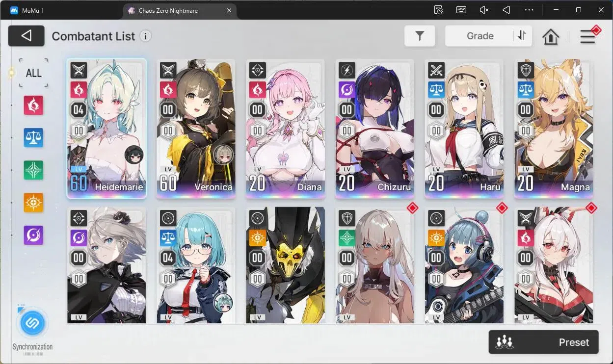Select the Magna combatant card

click(554, 129)
